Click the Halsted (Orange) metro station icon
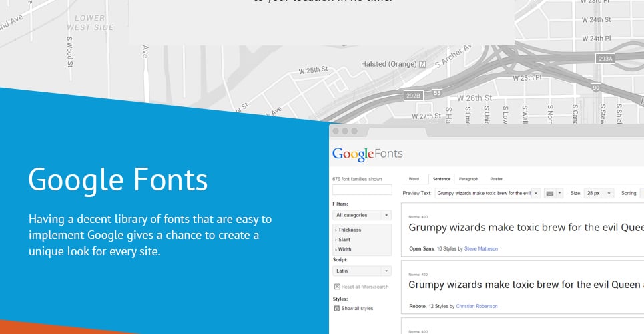The width and height of the screenshot is (644, 334). point(422,64)
